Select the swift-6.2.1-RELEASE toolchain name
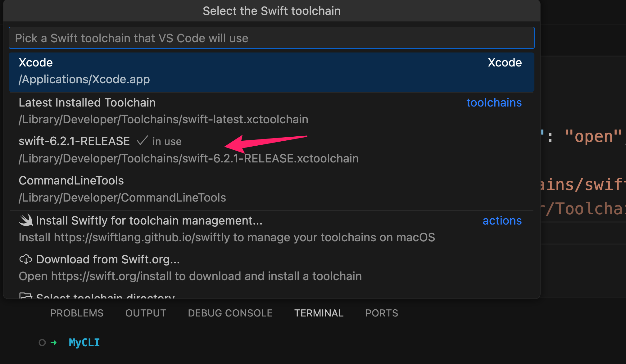 74,141
